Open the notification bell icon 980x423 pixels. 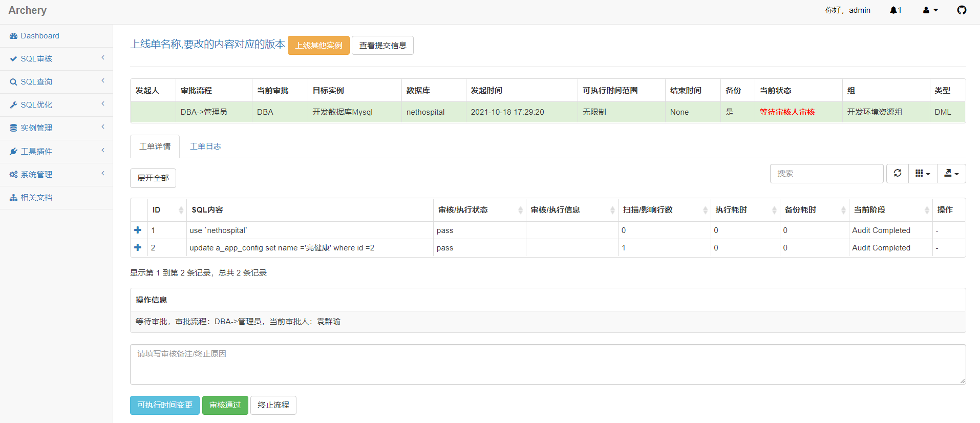point(895,10)
